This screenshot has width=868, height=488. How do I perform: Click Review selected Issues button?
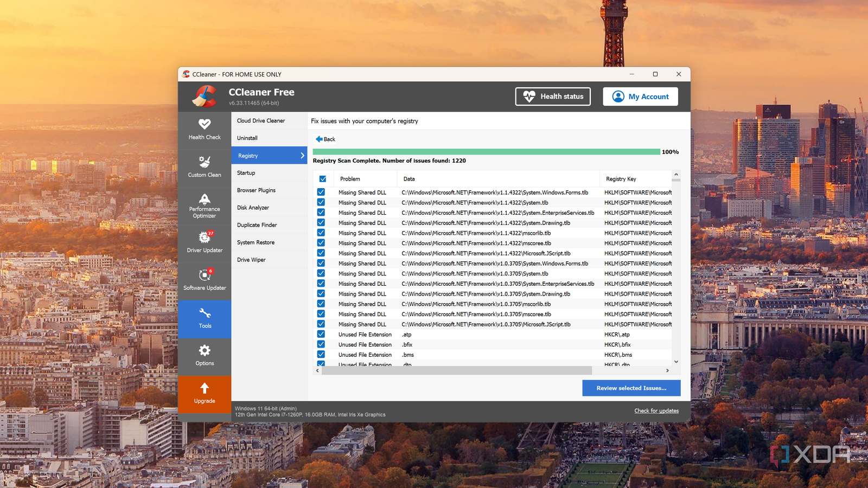(631, 388)
